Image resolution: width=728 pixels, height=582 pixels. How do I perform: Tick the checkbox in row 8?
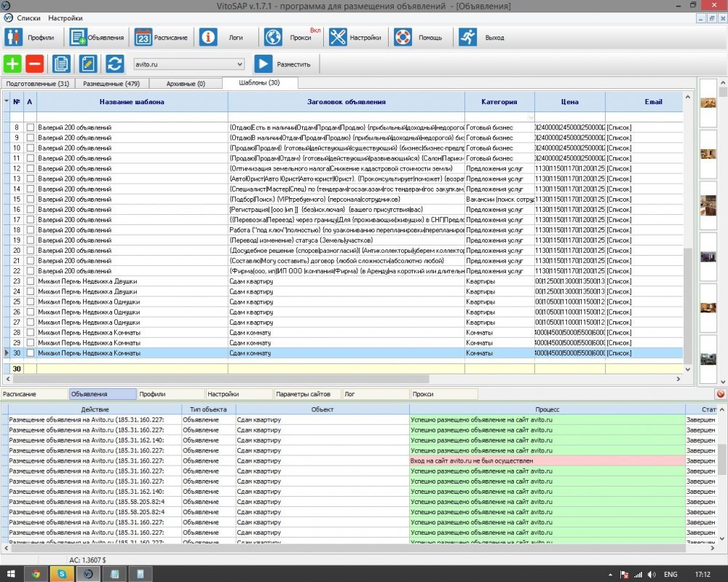[x=30, y=127]
